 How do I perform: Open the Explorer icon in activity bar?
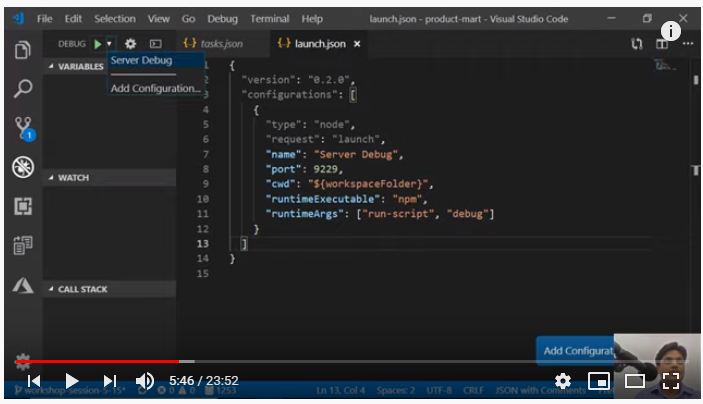tap(22, 49)
